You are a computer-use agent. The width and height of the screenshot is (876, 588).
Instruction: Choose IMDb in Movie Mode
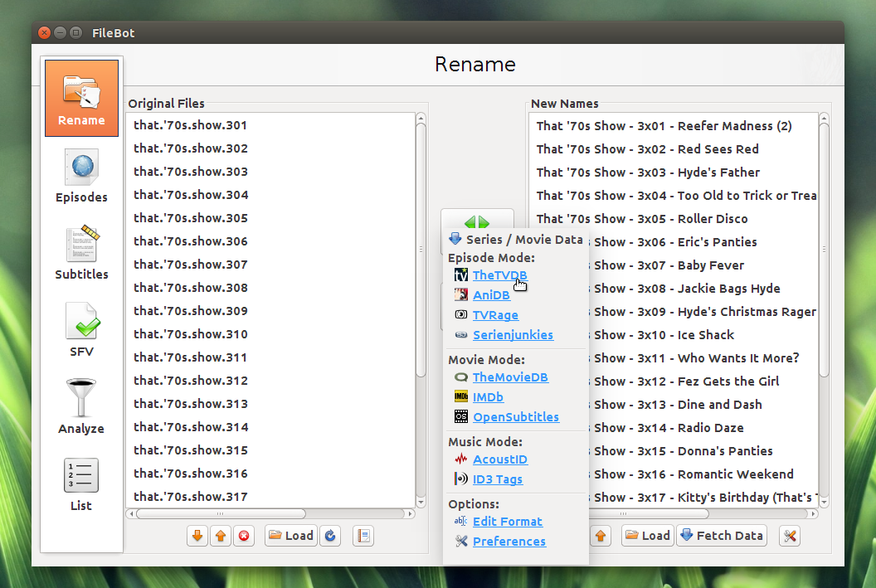(x=488, y=397)
